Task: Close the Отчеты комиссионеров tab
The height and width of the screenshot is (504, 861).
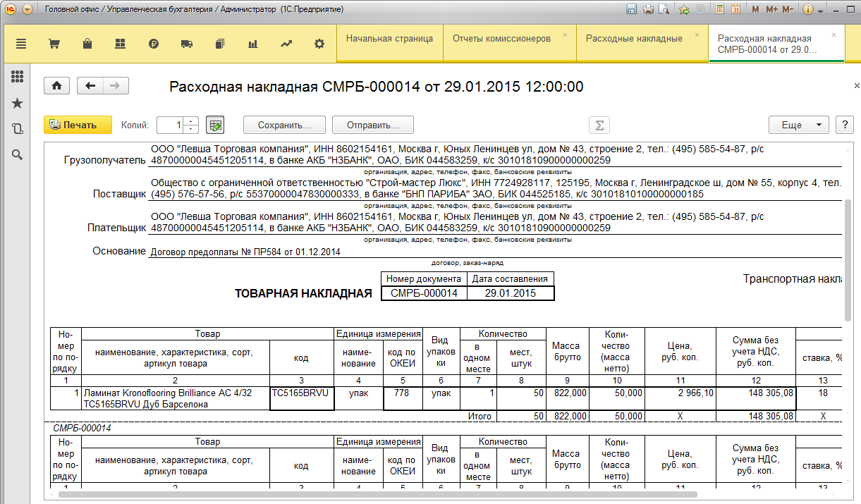Action: 566,34
